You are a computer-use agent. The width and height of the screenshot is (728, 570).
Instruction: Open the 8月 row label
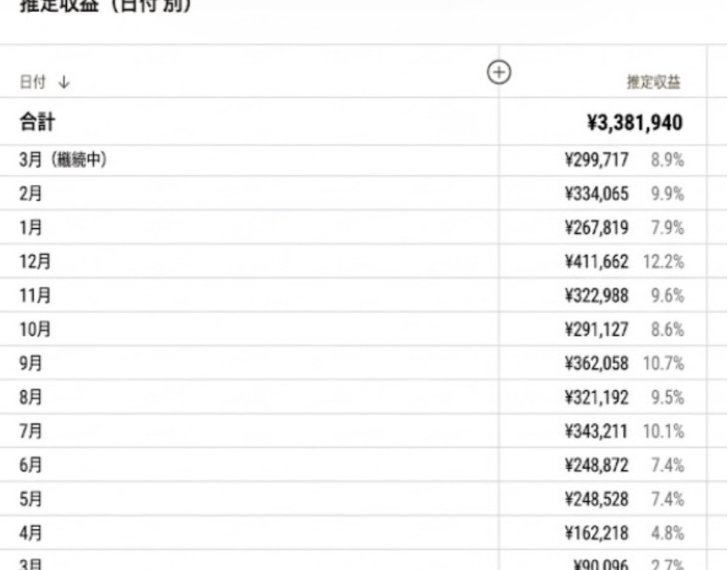click(31, 398)
